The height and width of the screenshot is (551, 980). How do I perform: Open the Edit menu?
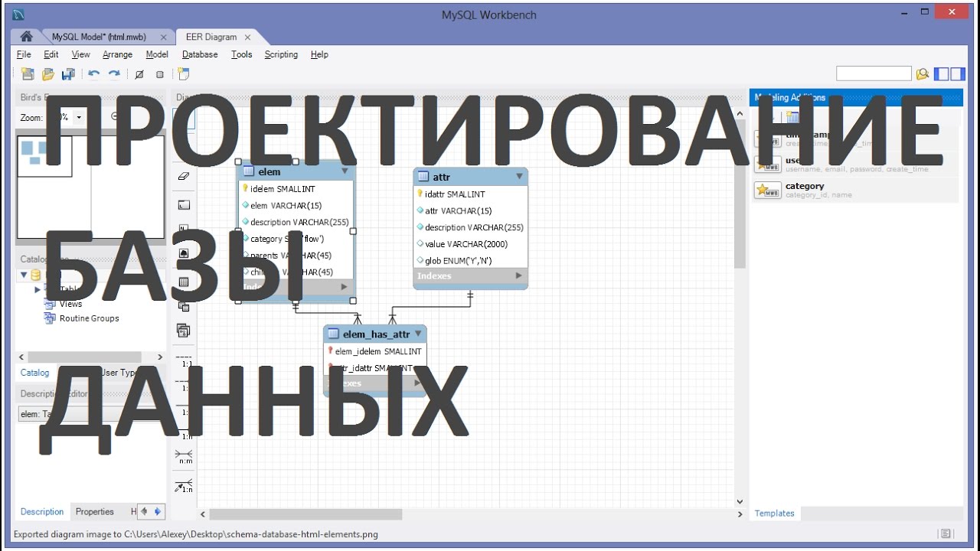tap(51, 54)
